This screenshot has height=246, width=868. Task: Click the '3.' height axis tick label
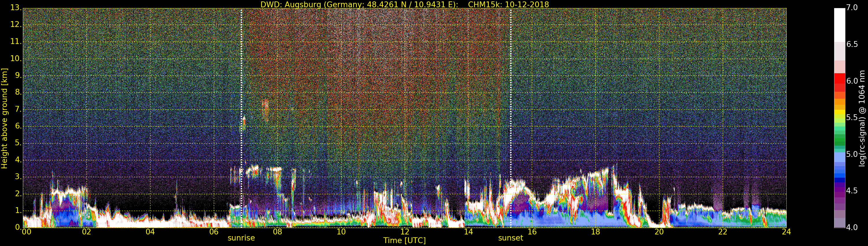(18, 177)
